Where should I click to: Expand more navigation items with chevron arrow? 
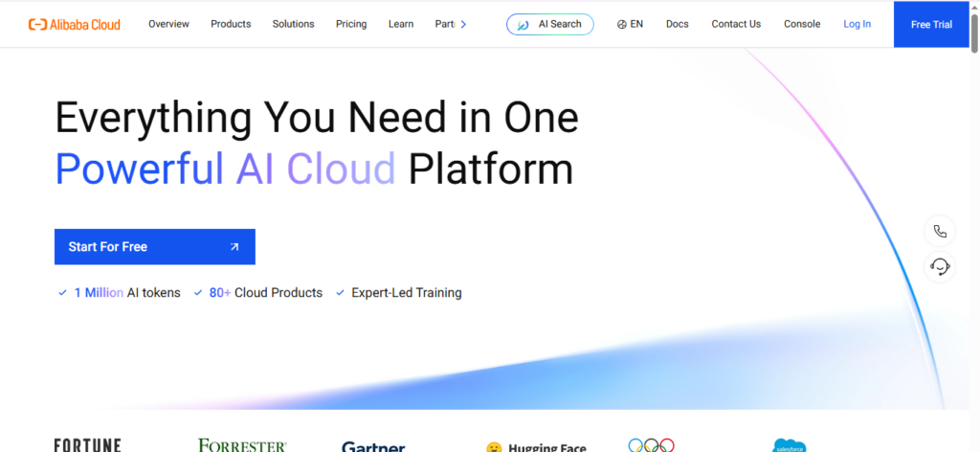(463, 24)
